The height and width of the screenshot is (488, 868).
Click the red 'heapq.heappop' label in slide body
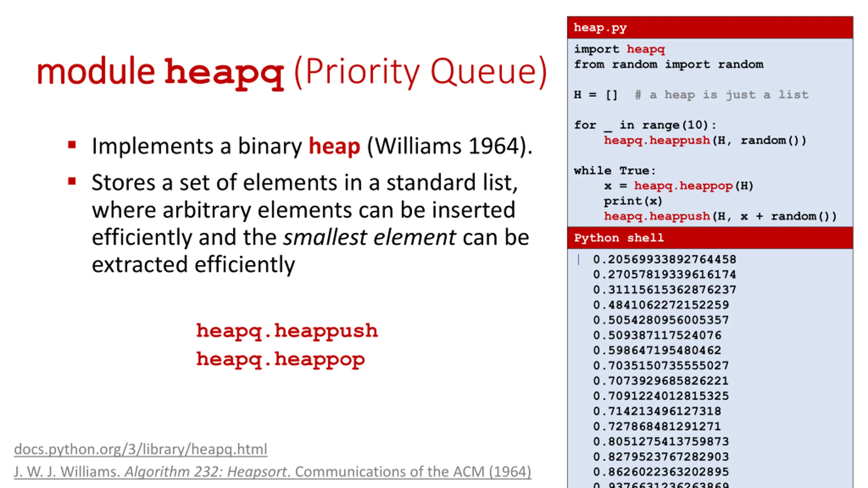[280, 360]
